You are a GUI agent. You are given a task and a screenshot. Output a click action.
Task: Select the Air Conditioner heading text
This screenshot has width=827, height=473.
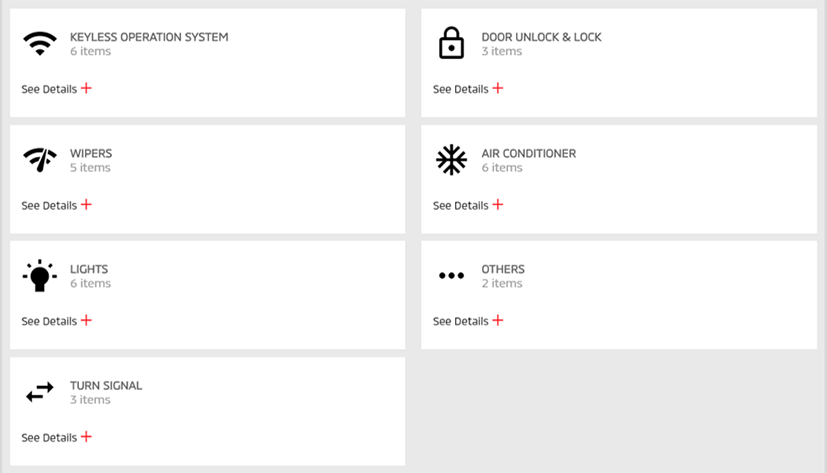(528, 153)
